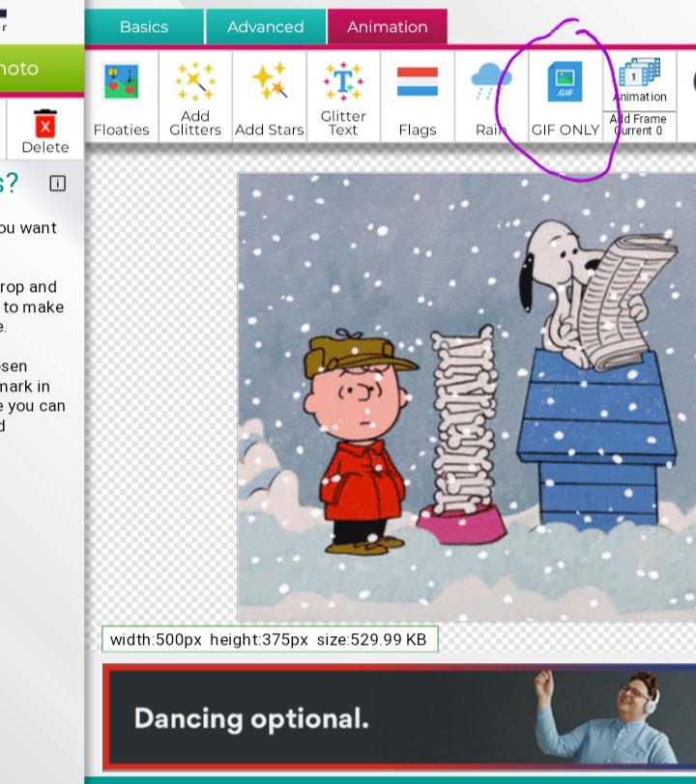Viewport: 696px width, 784px height.
Task: Select the Add Glitters tool
Action: point(195,97)
